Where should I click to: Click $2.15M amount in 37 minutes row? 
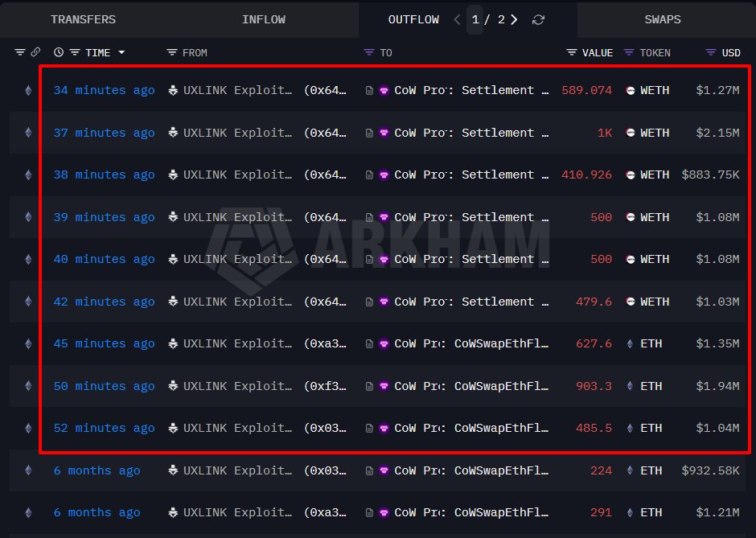pos(717,133)
